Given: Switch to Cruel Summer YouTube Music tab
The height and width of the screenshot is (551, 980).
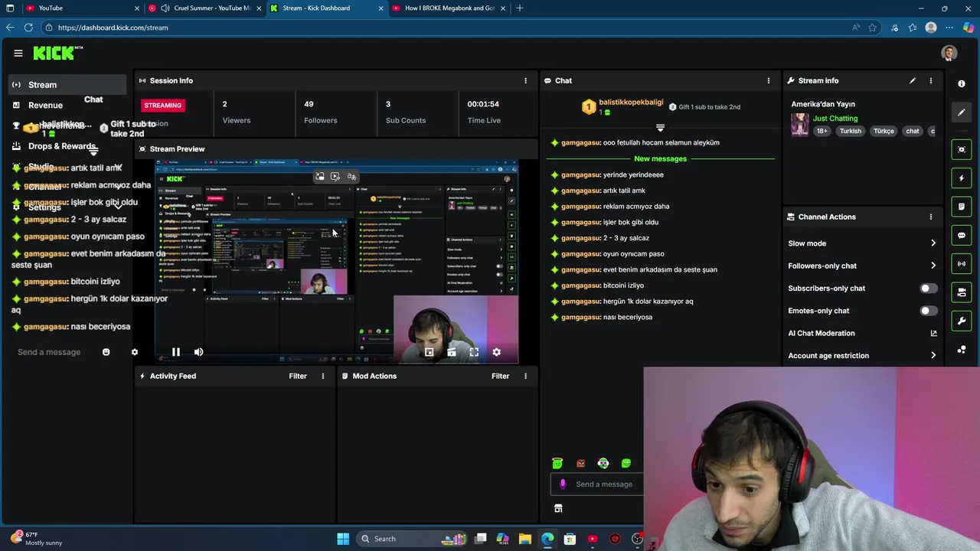Looking at the screenshot, I should 205,8.
